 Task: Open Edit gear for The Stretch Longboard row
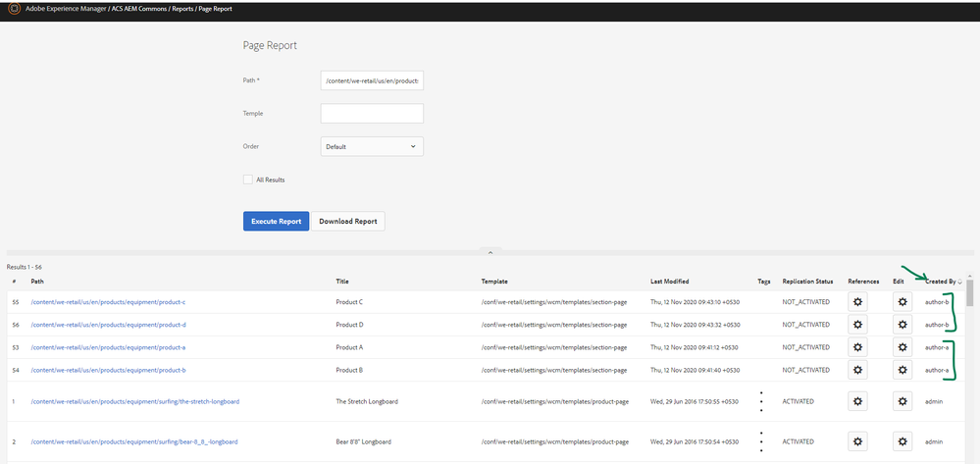902,401
